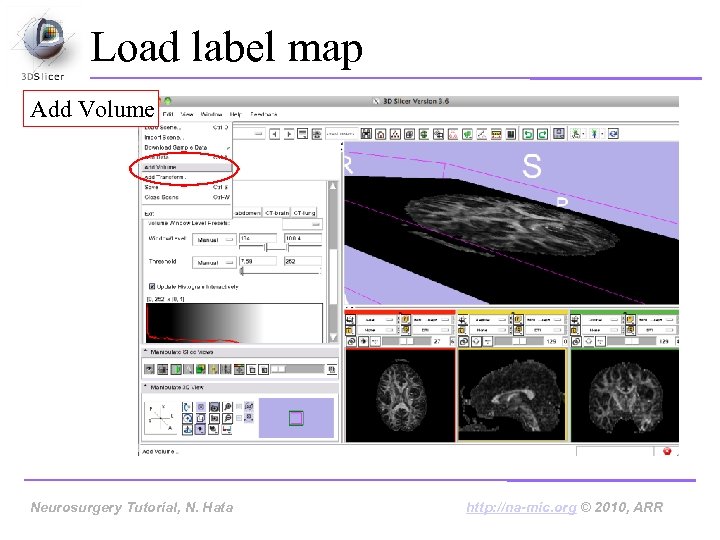Viewport: 720px width, 540px height.
Task: Open the Feedback menu
Action: pyautogui.click(x=264, y=114)
